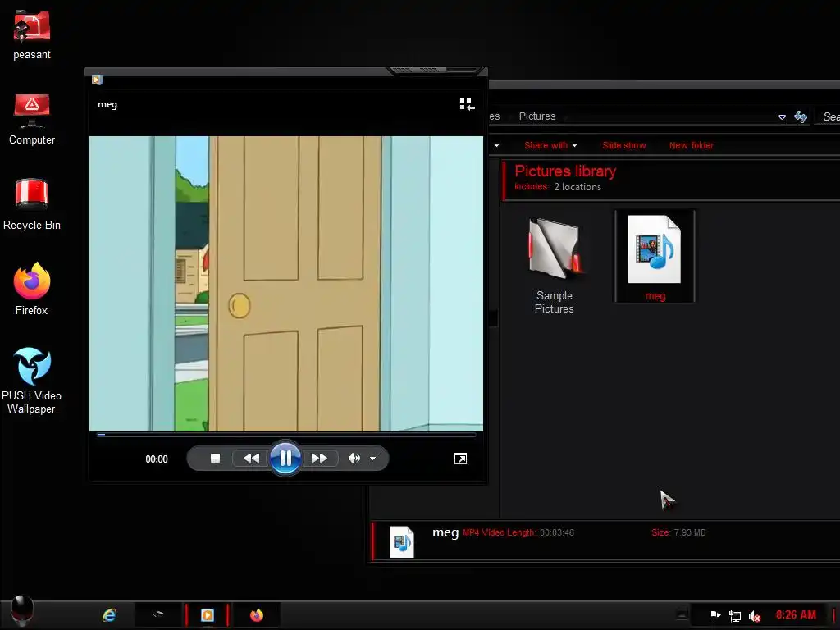Viewport: 840px width, 630px height.
Task: Open the network tray icon
Action: tap(735, 617)
